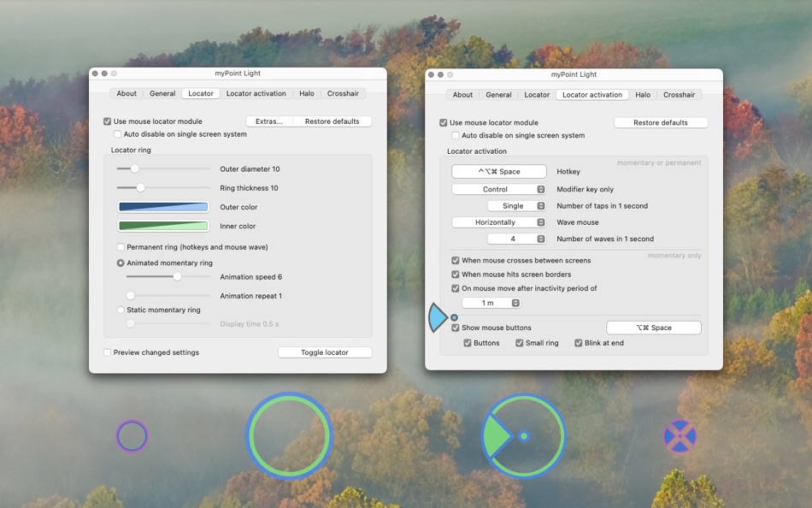Click the Extras... button
The image size is (812, 508).
(269, 121)
